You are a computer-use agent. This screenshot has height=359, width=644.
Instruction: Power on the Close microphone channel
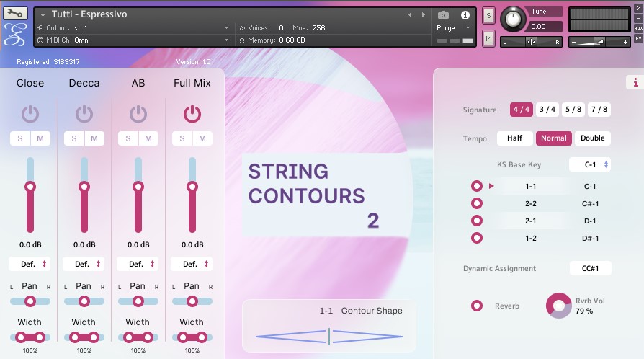tap(30, 113)
